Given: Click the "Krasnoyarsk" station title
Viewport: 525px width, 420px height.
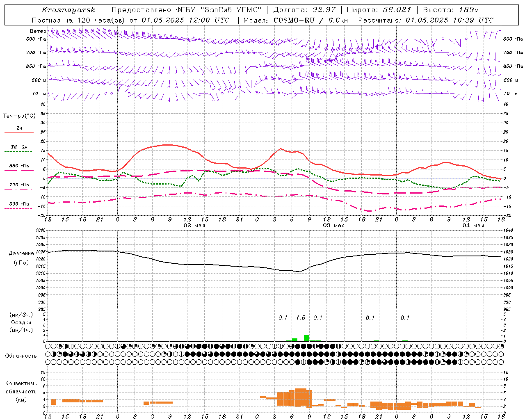Looking at the screenshot, I should point(68,10).
